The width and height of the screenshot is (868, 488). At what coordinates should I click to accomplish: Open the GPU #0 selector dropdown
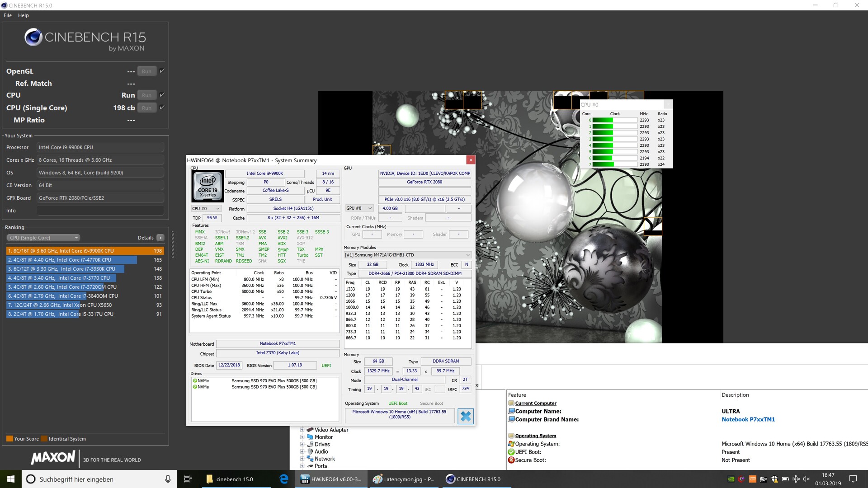click(359, 208)
